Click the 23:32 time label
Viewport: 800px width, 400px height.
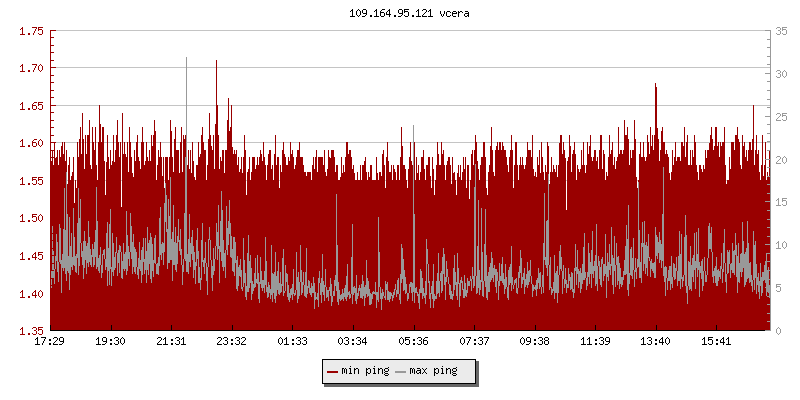point(232,341)
